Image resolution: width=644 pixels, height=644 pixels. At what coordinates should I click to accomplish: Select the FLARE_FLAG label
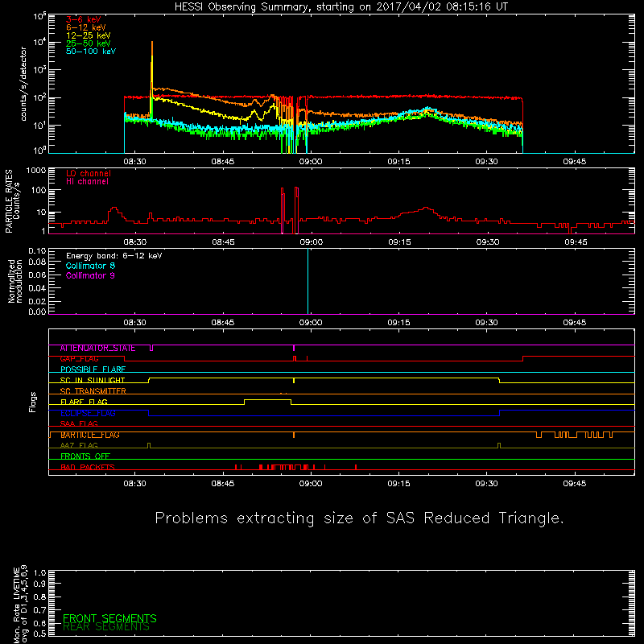point(84,402)
